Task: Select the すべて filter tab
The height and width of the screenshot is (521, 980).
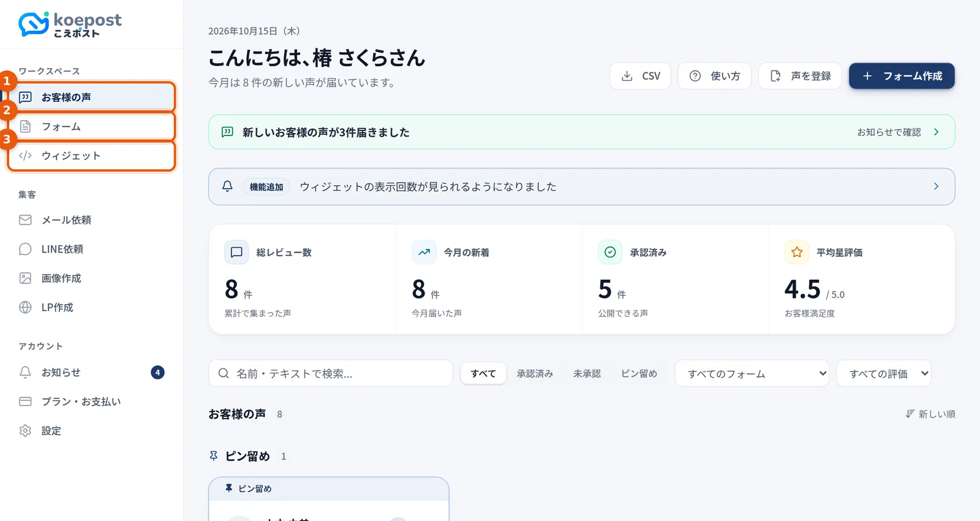Action: click(x=483, y=373)
